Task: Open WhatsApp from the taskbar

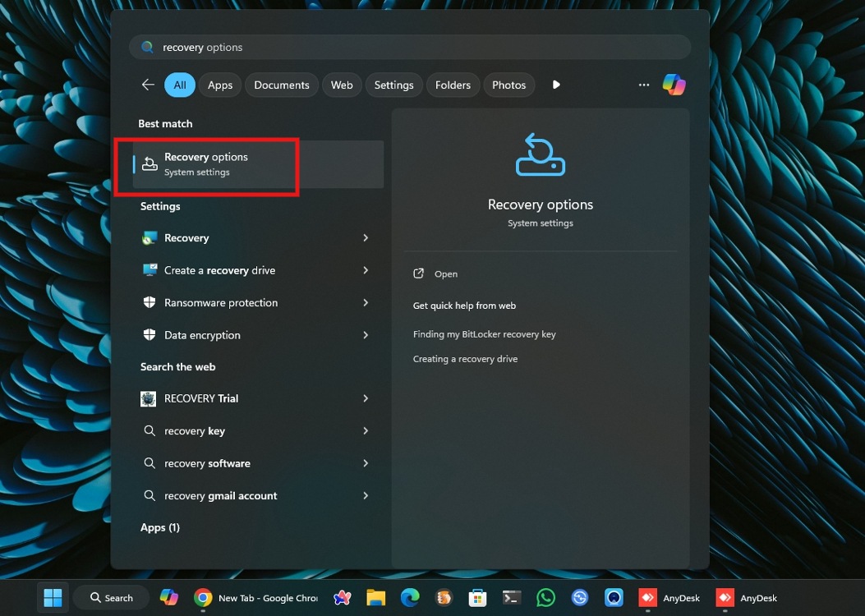Action: click(545, 597)
